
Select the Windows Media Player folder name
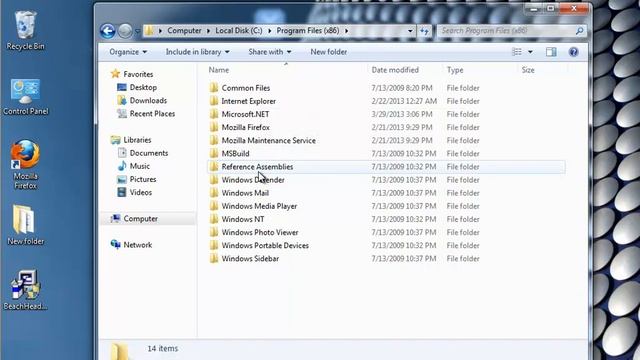[259, 206]
